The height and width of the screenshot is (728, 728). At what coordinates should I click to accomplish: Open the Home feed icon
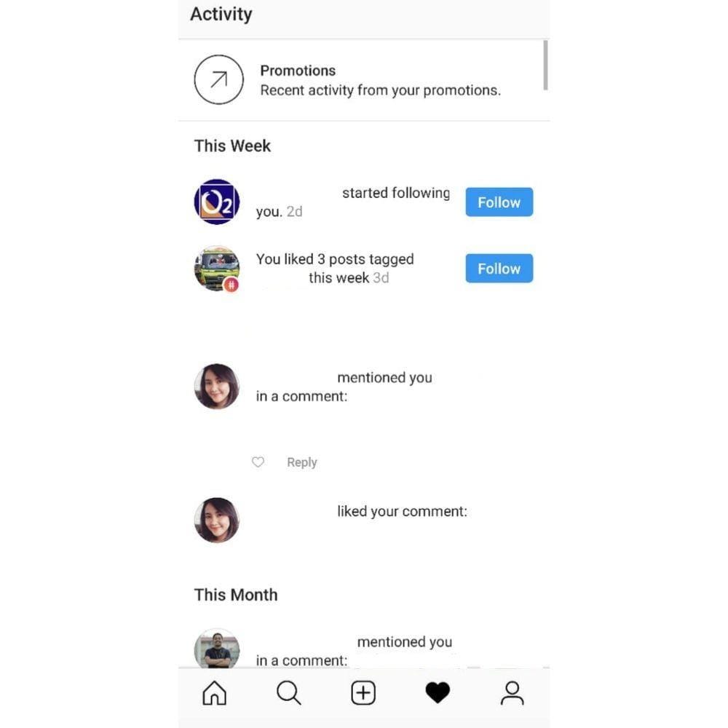point(215,693)
